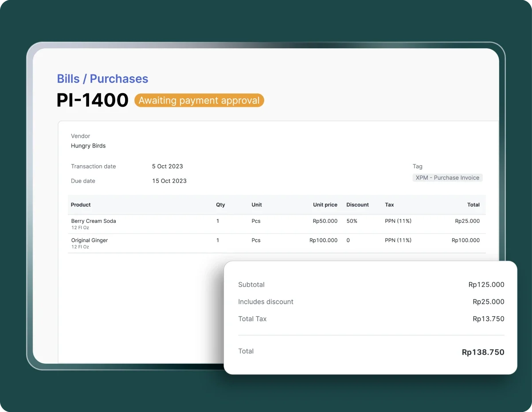Click the PI-1400 invoice title
The height and width of the screenshot is (412, 532).
[x=92, y=101]
